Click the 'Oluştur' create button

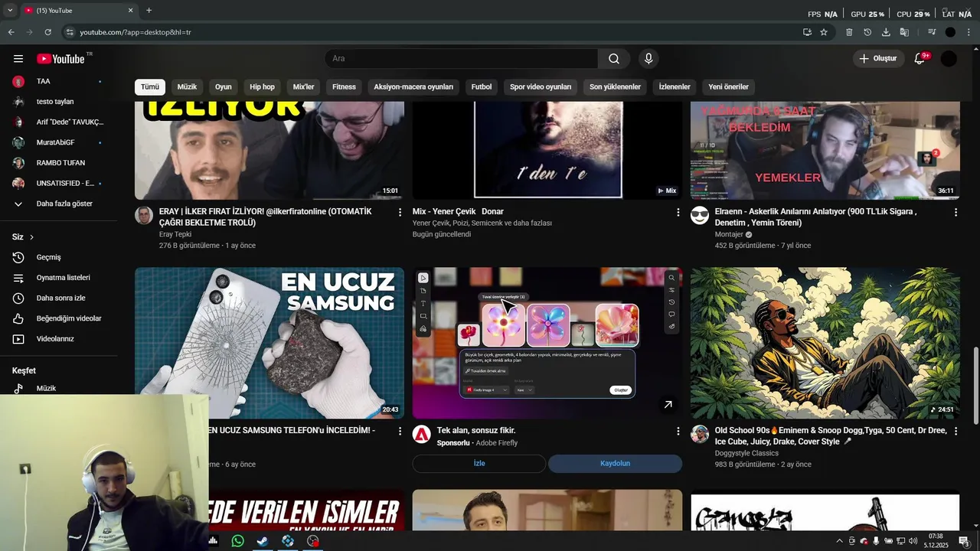(877, 59)
